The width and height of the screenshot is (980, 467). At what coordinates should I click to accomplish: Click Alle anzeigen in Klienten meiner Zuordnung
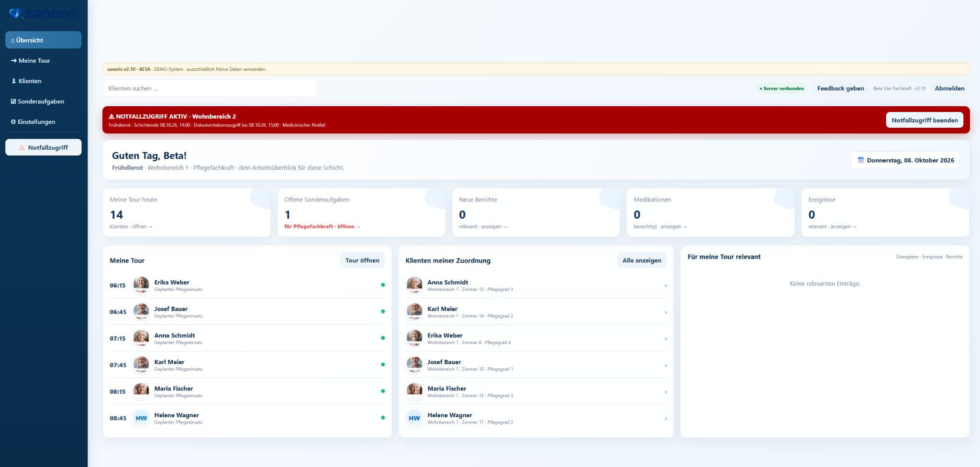(642, 260)
